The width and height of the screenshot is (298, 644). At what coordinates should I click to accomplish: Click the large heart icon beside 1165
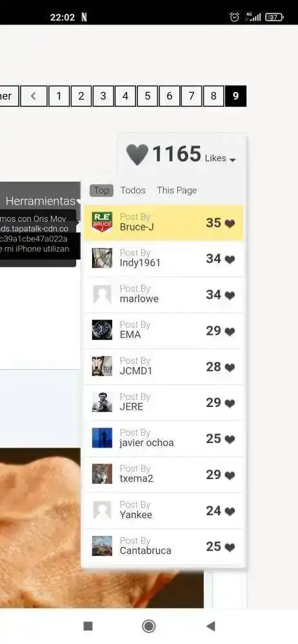click(x=137, y=155)
